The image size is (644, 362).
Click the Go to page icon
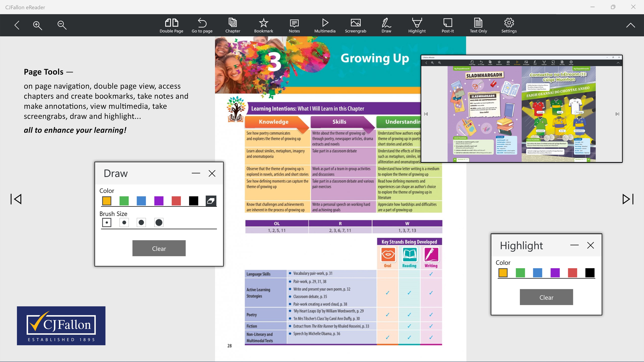(x=202, y=25)
